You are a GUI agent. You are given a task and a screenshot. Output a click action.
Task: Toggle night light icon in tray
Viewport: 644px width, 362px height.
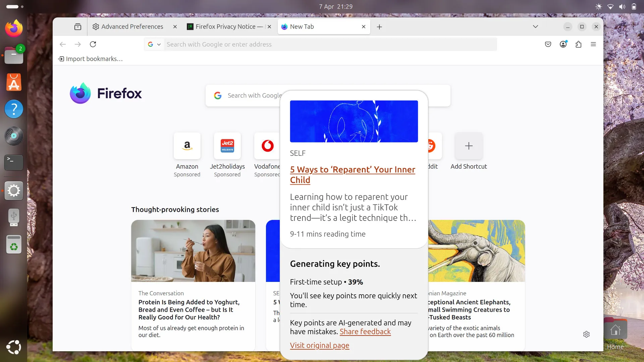pyautogui.click(x=598, y=6)
